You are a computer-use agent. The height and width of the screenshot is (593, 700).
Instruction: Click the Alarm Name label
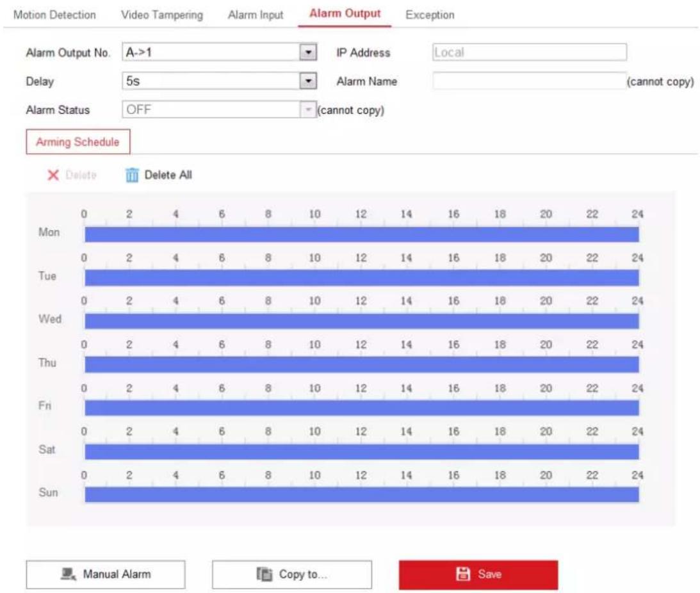coord(366,81)
